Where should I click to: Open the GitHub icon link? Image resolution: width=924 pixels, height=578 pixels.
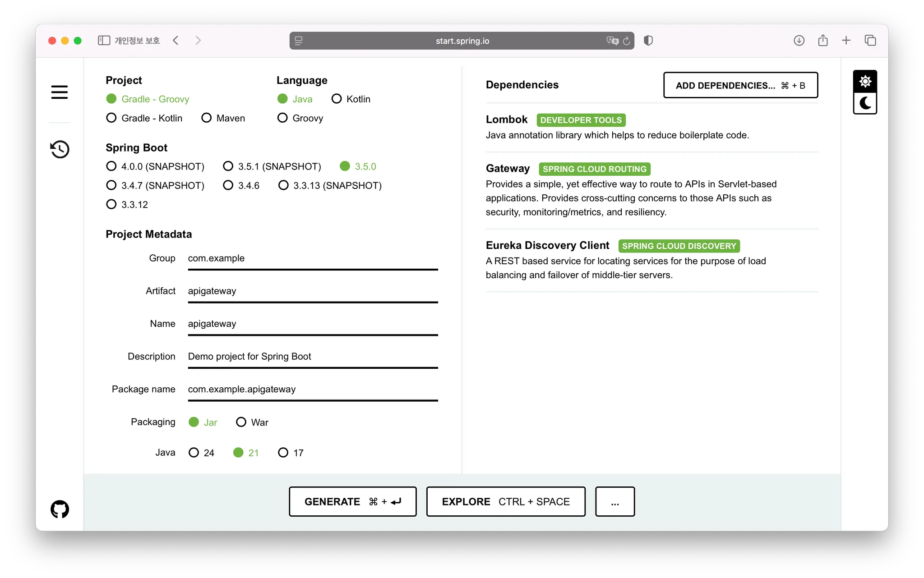click(x=60, y=509)
